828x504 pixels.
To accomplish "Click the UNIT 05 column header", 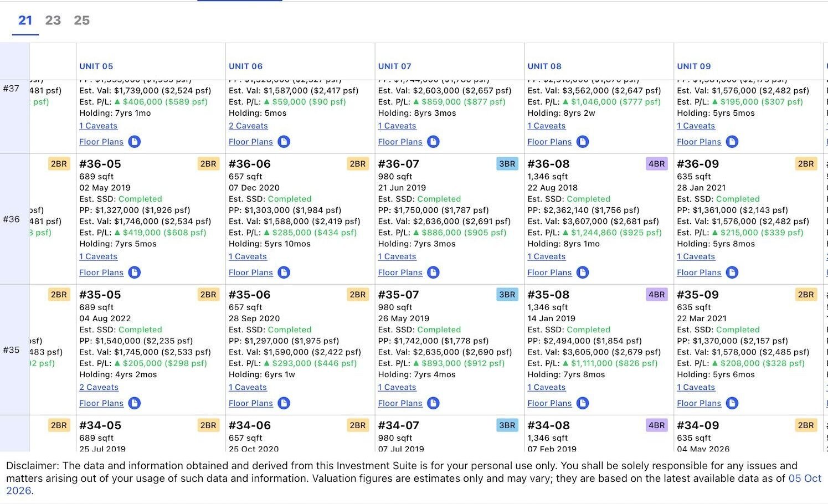I will pos(96,66).
